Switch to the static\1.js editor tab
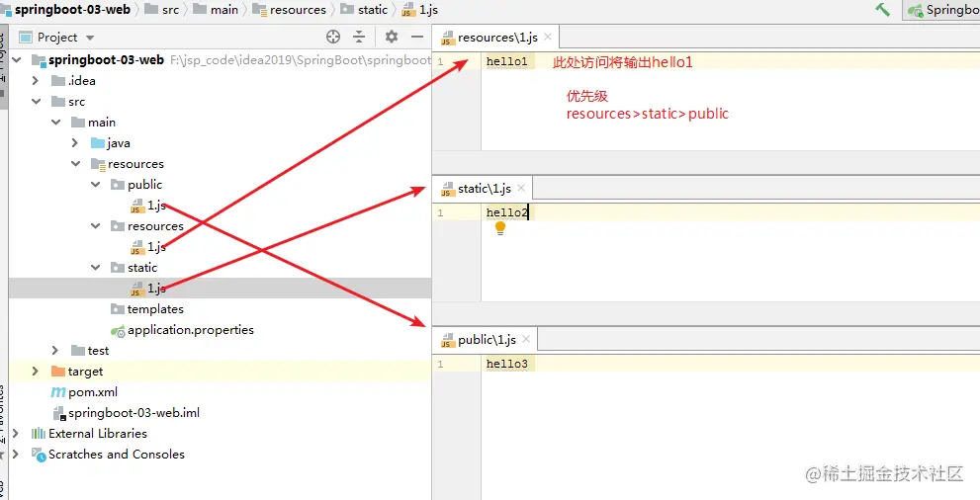This screenshot has height=500, width=980. (x=485, y=189)
